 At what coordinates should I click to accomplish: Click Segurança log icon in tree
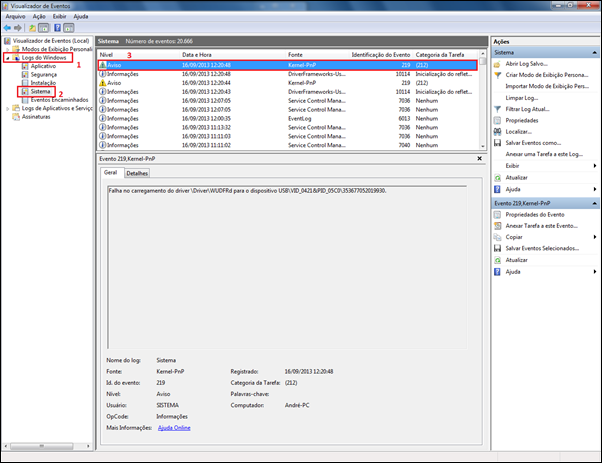click(x=25, y=74)
